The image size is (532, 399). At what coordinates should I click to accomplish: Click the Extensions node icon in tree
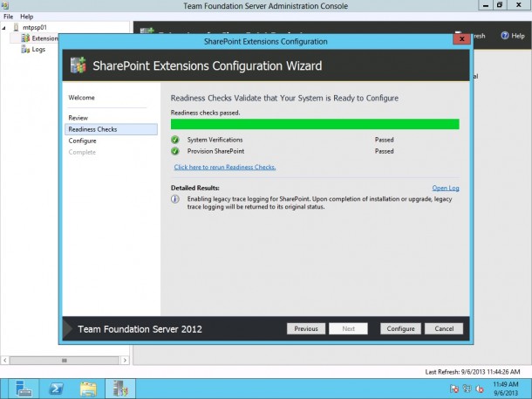click(x=25, y=38)
